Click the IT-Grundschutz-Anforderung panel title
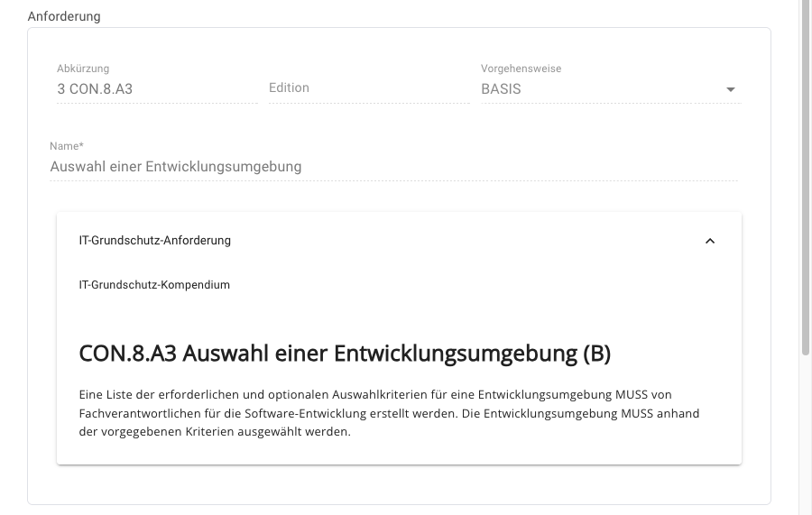812x515 pixels. (x=155, y=241)
